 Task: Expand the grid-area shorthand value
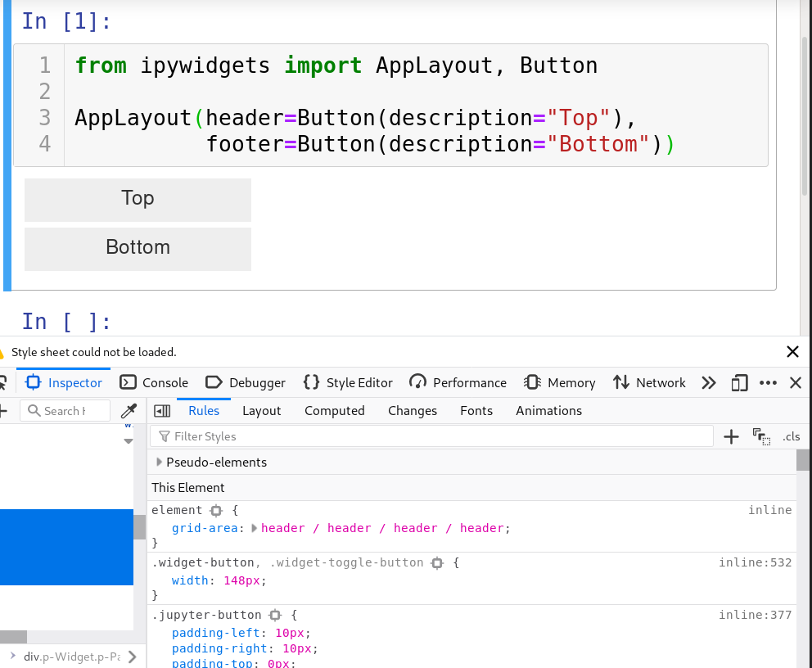255,528
